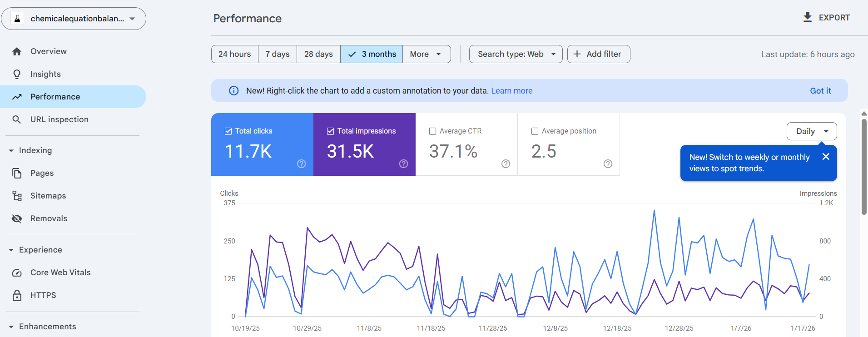Enable the Average CTR checkbox
This screenshot has height=337, width=868.
pyautogui.click(x=432, y=131)
